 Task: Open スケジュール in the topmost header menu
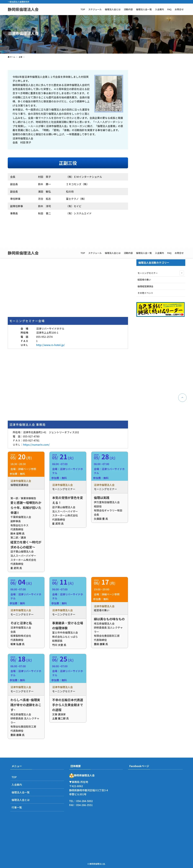click(x=95, y=9)
